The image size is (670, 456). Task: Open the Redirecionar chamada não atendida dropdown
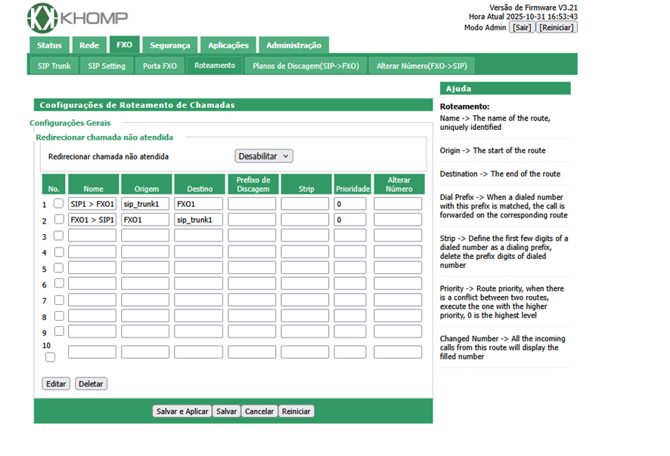(264, 156)
